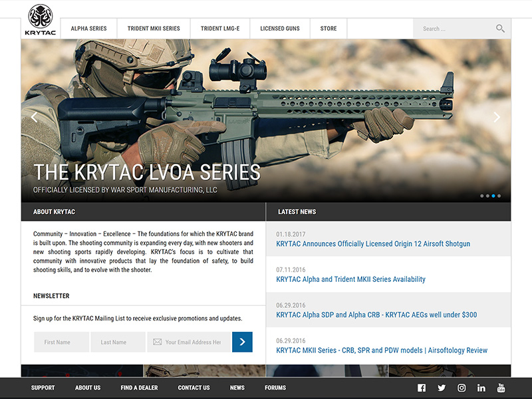Go to the Store tab
The image size is (532, 399).
329,29
